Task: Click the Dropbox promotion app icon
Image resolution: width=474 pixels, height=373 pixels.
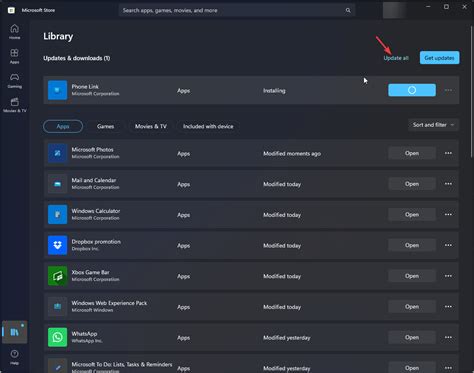Action: (x=57, y=245)
